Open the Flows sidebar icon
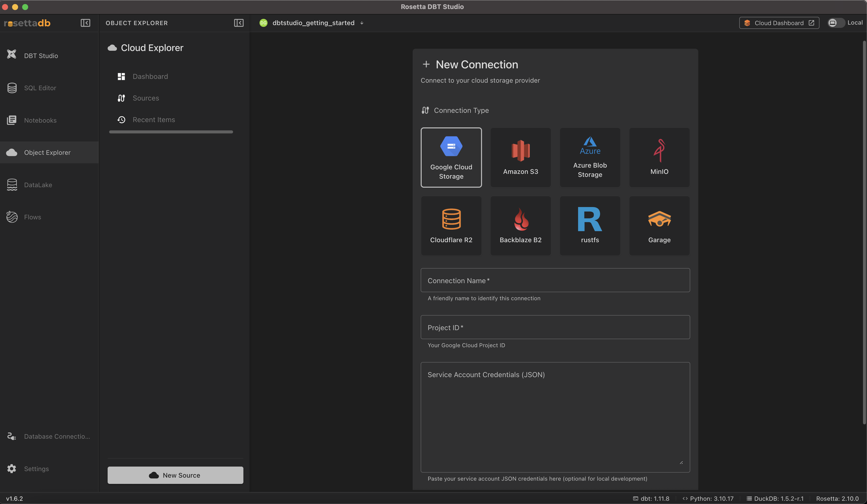This screenshot has height=504, width=867. point(12,217)
